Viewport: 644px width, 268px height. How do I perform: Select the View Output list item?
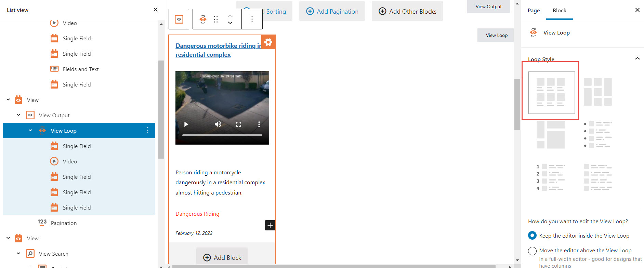[79, 115]
